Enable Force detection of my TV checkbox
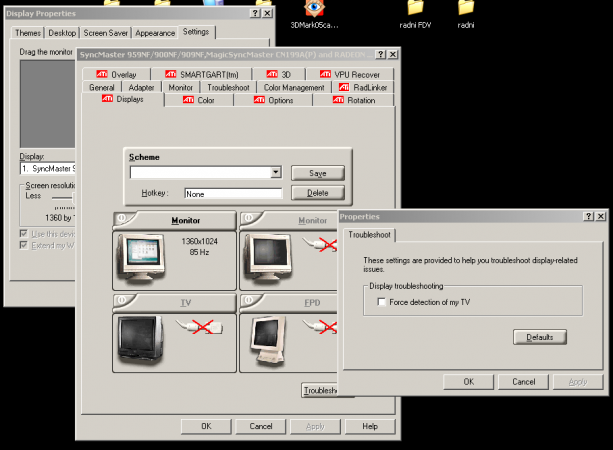 pos(382,302)
